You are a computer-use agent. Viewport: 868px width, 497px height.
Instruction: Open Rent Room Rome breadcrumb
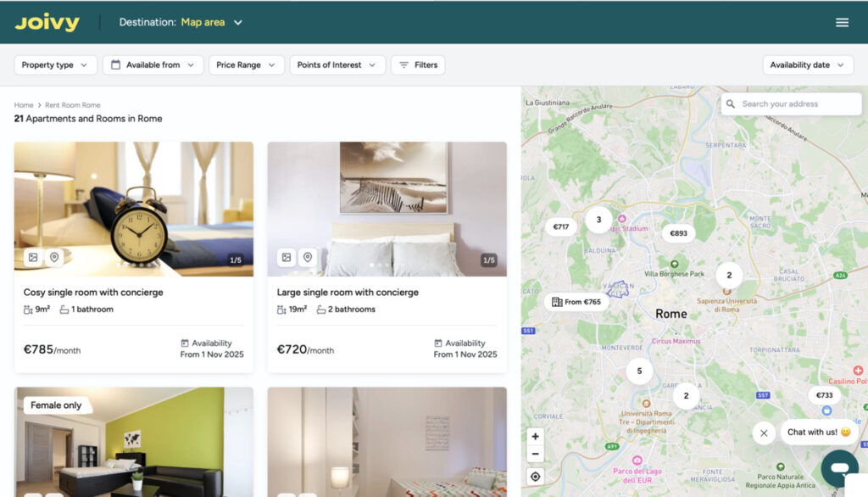coord(73,104)
